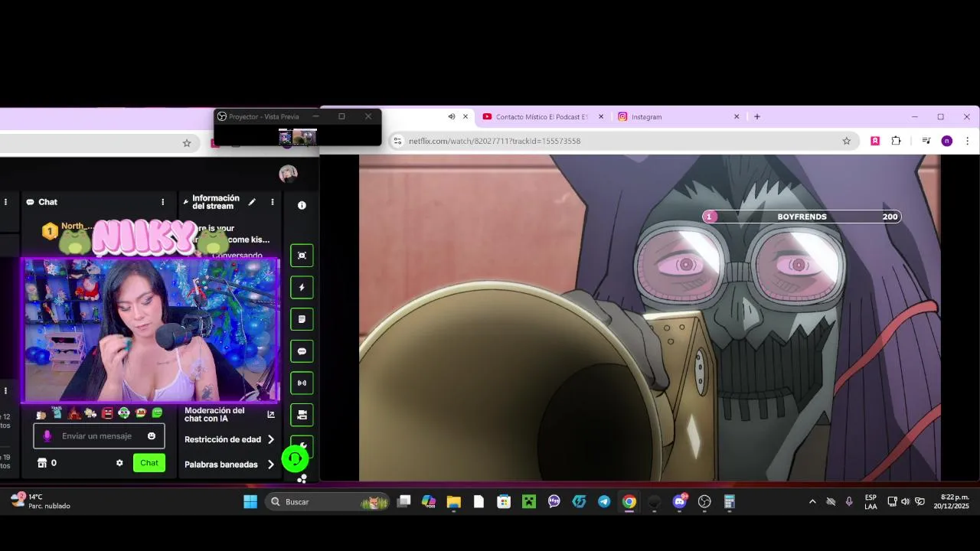Viewport: 980px width, 551px height.
Task: Close the Instagram tab
Action: point(737,117)
